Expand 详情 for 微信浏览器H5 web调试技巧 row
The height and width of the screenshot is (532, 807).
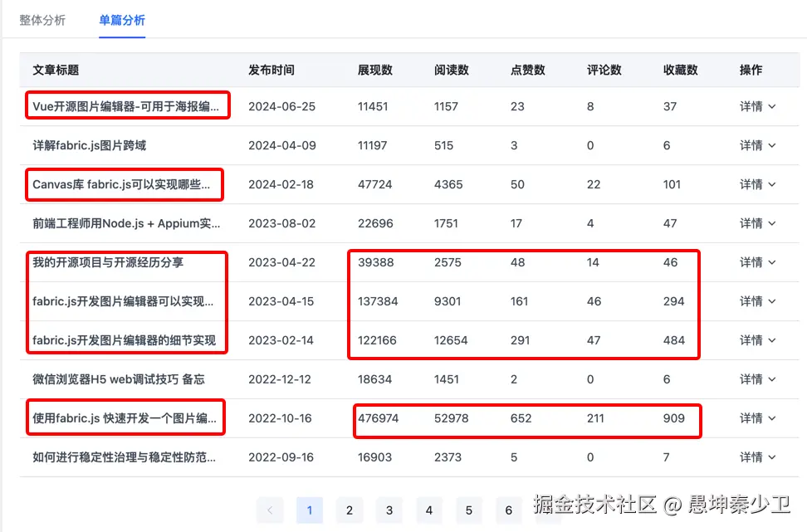pyautogui.click(x=757, y=379)
